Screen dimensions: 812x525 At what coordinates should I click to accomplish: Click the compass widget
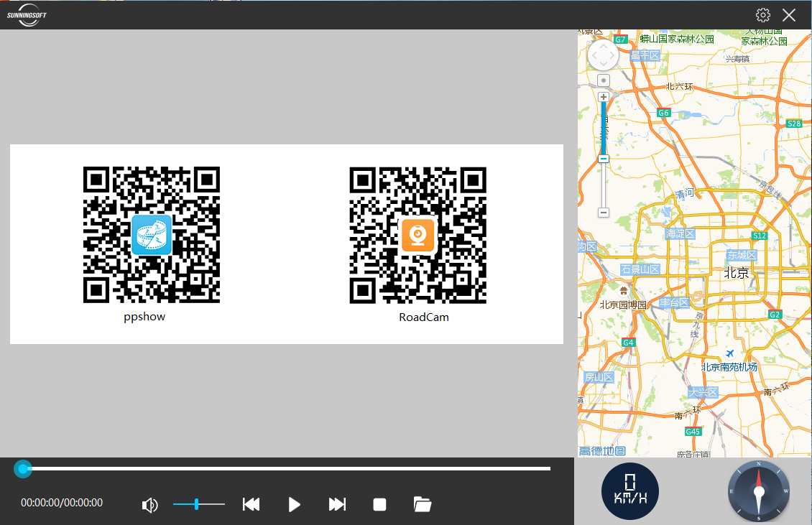pos(758,491)
